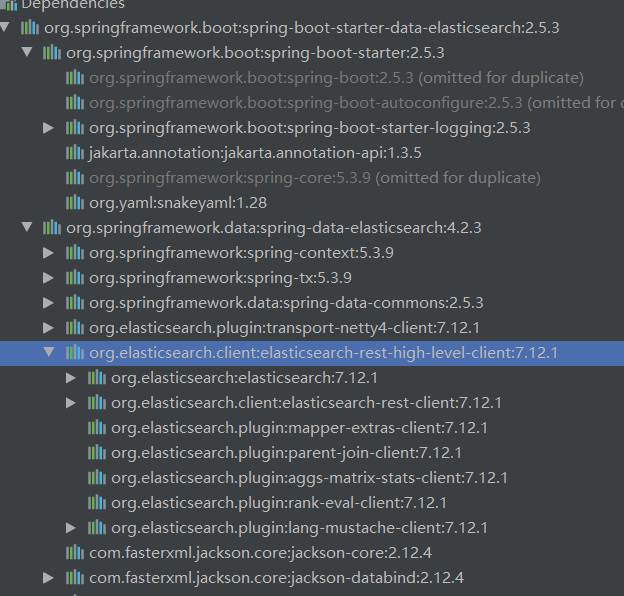Select org.elasticsearch:elasticsearch:7.12.1 text
The width and height of the screenshot is (624, 596).
tap(244, 378)
